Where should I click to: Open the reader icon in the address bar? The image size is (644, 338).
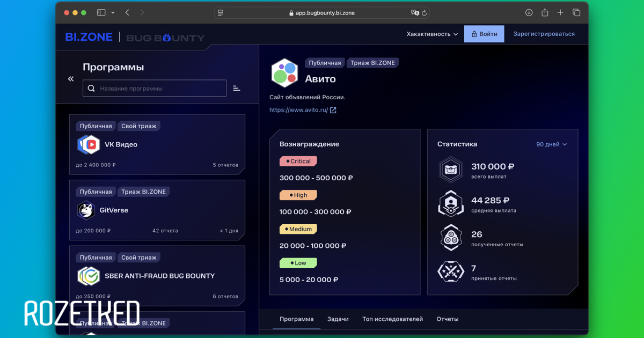[221, 13]
